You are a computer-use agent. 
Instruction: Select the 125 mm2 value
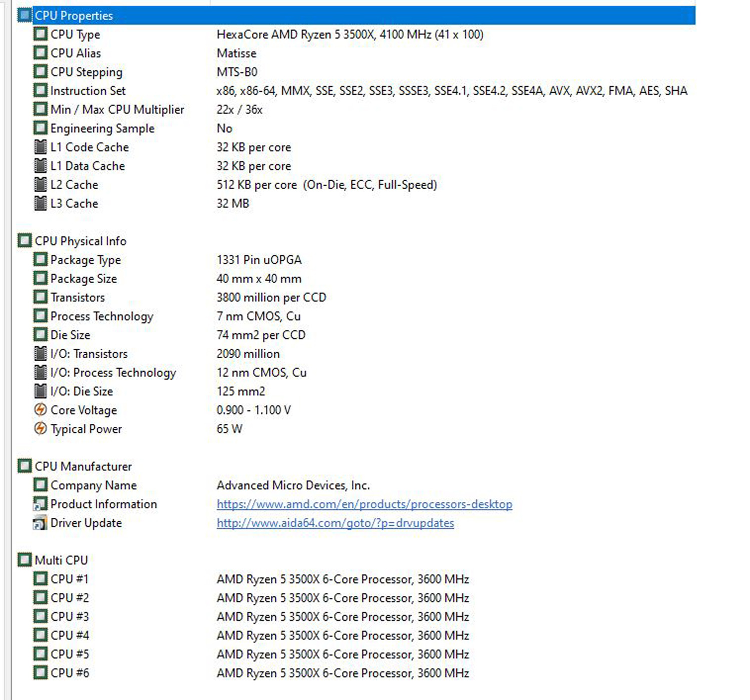pos(241,391)
